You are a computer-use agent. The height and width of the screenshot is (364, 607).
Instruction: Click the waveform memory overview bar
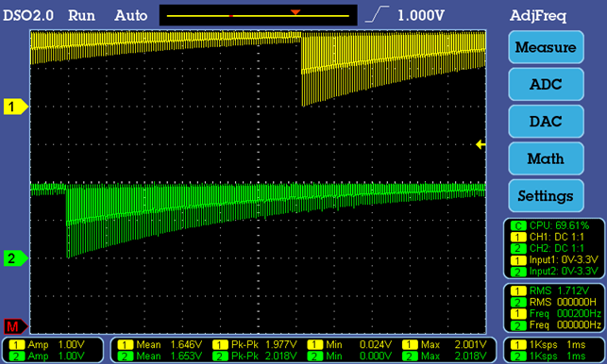[x=259, y=15]
